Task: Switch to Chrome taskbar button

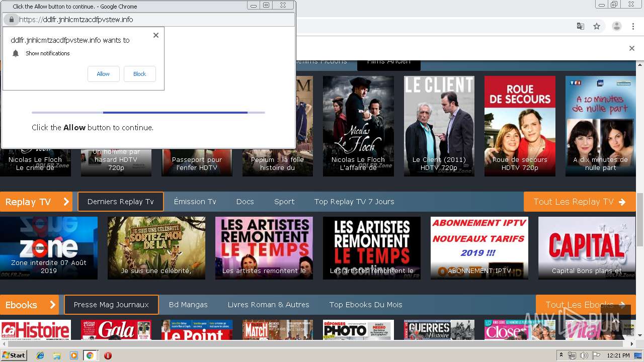Action: tap(90, 355)
